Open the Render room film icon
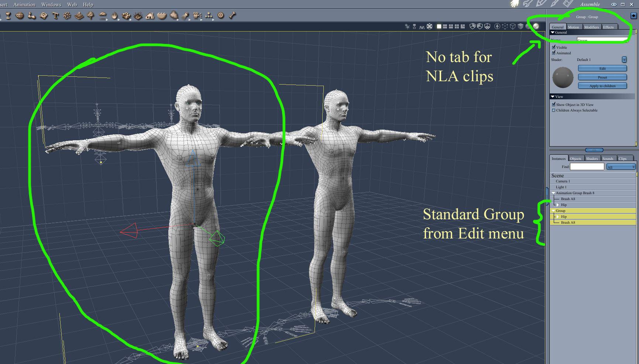The image size is (639, 364). pos(567,4)
